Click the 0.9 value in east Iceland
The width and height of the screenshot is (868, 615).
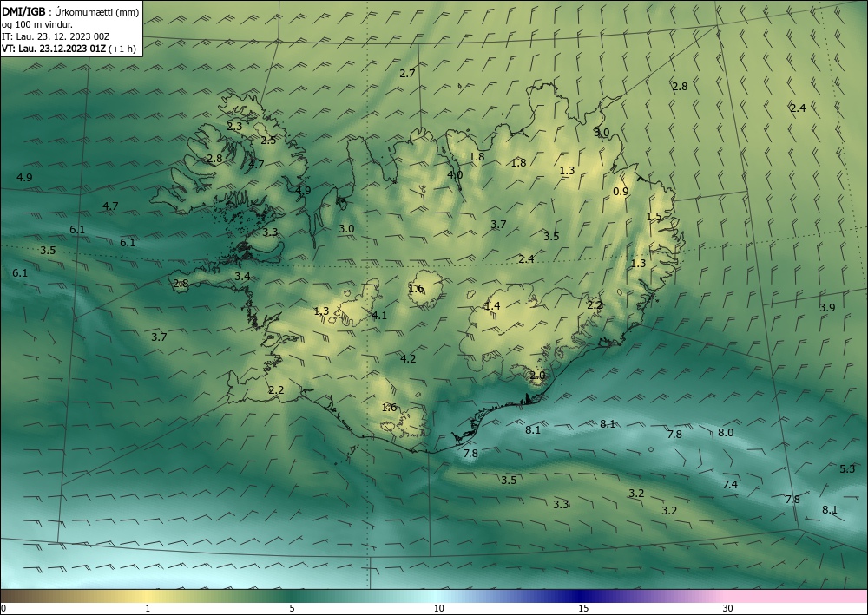point(621,192)
